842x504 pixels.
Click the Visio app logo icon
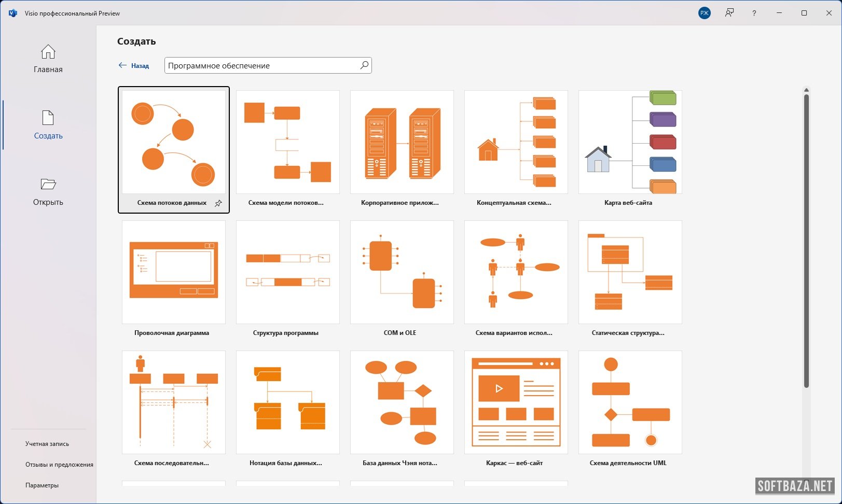[13, 13]
